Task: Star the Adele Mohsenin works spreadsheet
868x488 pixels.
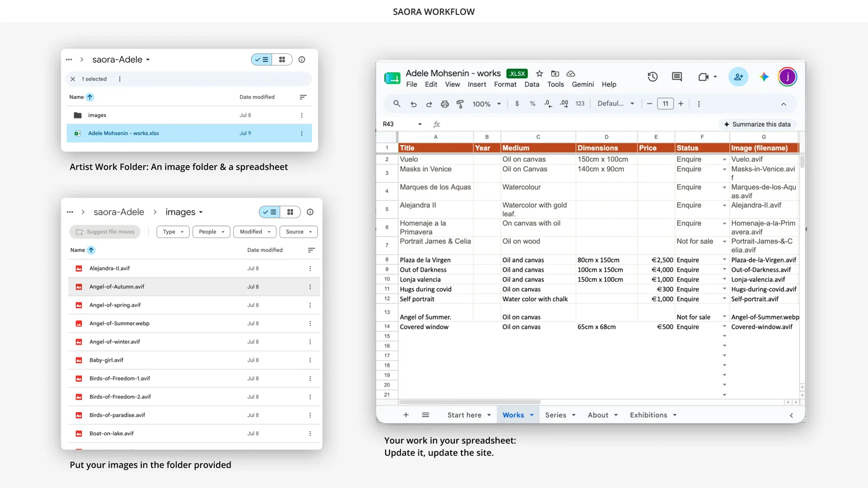Action: pyautogui.click(x=539, y=73)
